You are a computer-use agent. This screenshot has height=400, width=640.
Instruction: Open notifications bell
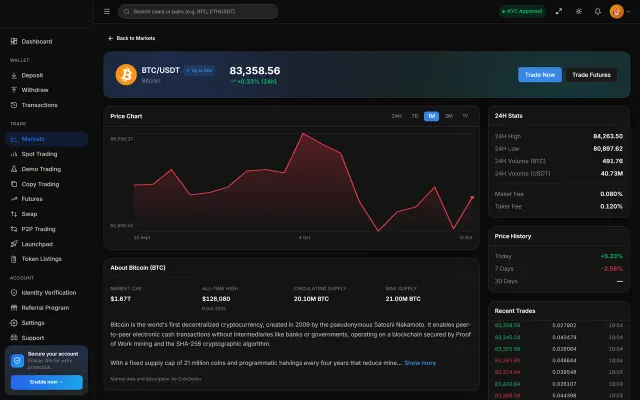point(598,11)
